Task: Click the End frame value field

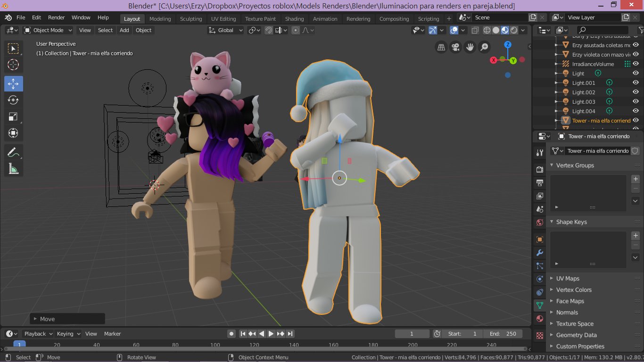Action: (x=503, y=334)
